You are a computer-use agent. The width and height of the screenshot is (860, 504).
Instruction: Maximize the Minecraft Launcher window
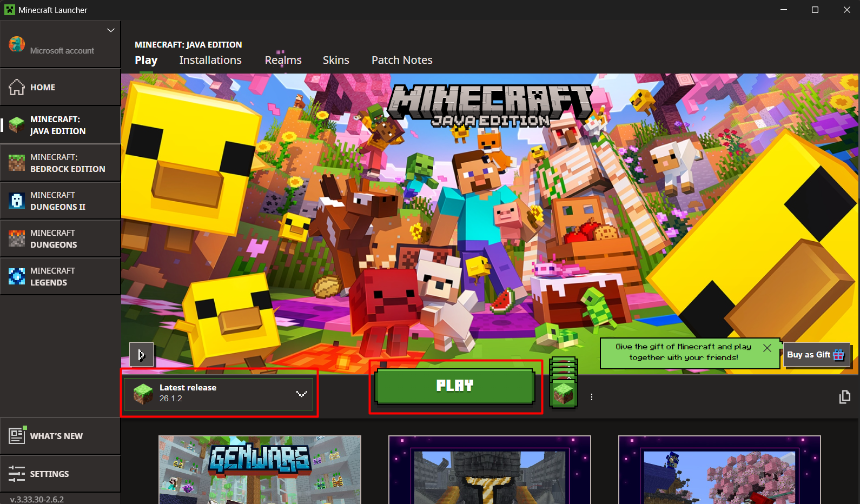[815, 10]
